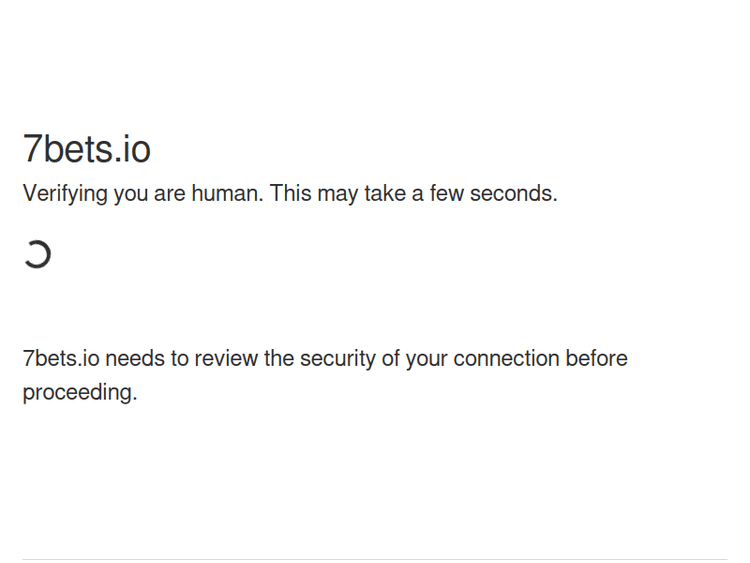Click the word "you" in the status line

click(130, 194)
